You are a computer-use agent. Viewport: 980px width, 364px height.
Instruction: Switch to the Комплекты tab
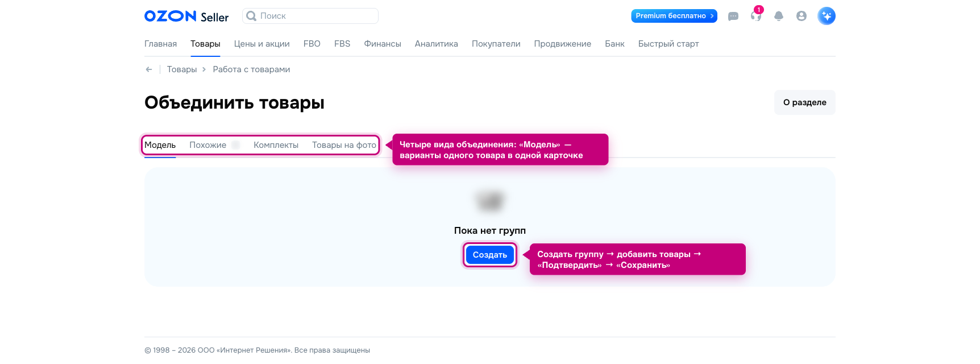[x=276, y=145]
